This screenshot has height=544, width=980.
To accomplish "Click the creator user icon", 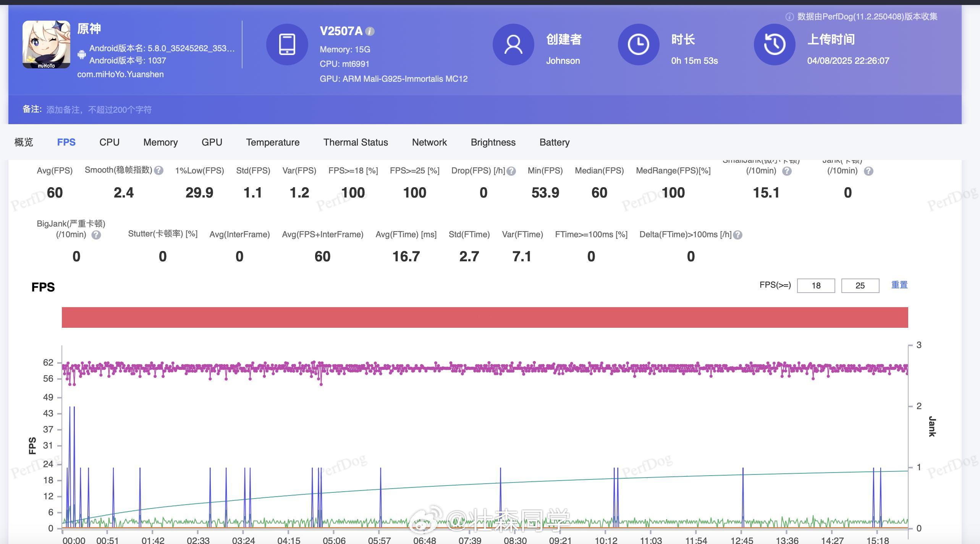I will pyautogui.click(x=513, y=44).
